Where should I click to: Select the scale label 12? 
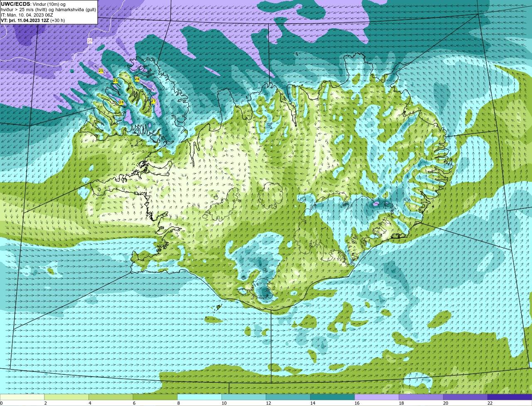[268, 403]
